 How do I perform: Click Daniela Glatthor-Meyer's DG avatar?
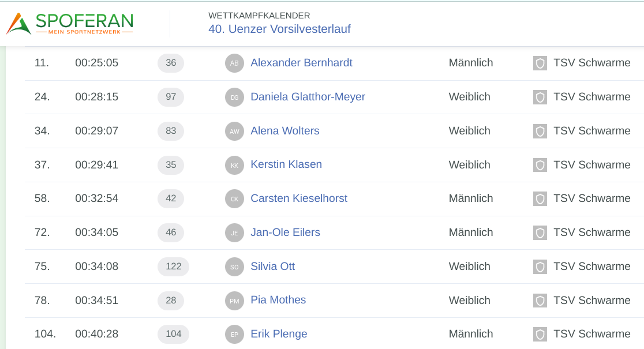[x=234, y=97]
